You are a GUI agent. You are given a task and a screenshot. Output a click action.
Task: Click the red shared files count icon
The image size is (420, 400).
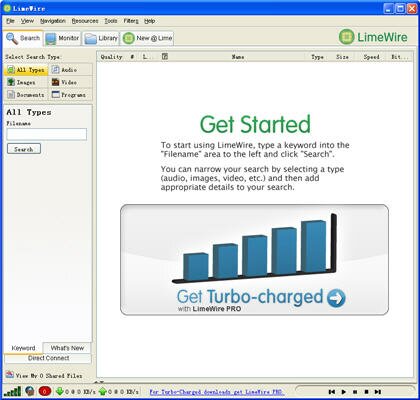(x=45, y=391)
